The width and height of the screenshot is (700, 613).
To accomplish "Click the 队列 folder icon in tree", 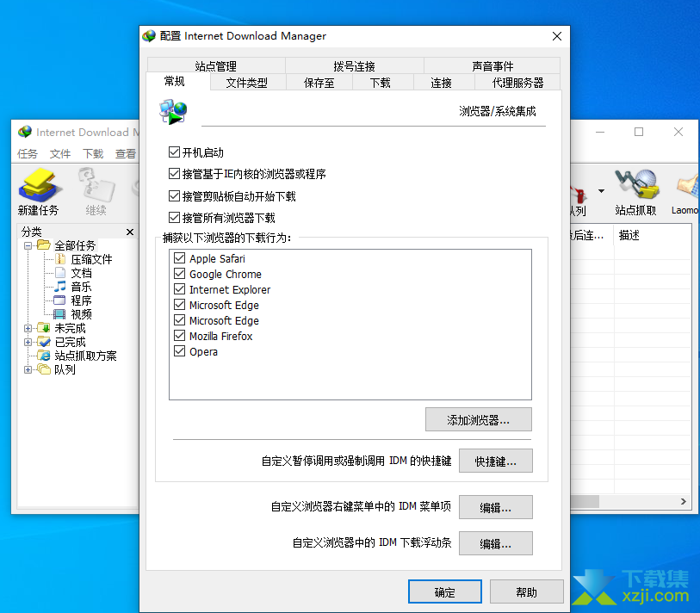I will (x=44, y=369).
